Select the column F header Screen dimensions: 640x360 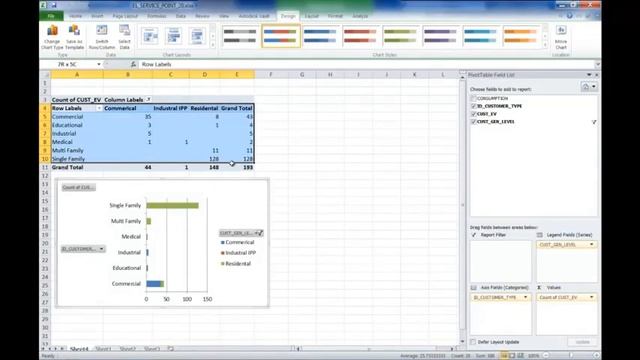271,75
